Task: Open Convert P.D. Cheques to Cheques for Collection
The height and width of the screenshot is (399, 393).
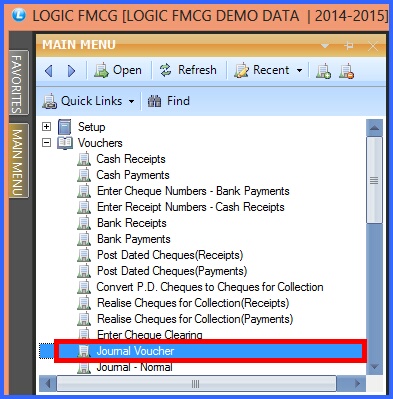Action: point(210,287)
